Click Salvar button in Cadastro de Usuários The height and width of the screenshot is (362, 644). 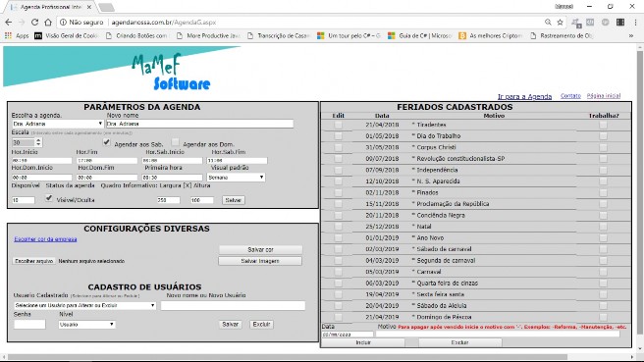230,325
